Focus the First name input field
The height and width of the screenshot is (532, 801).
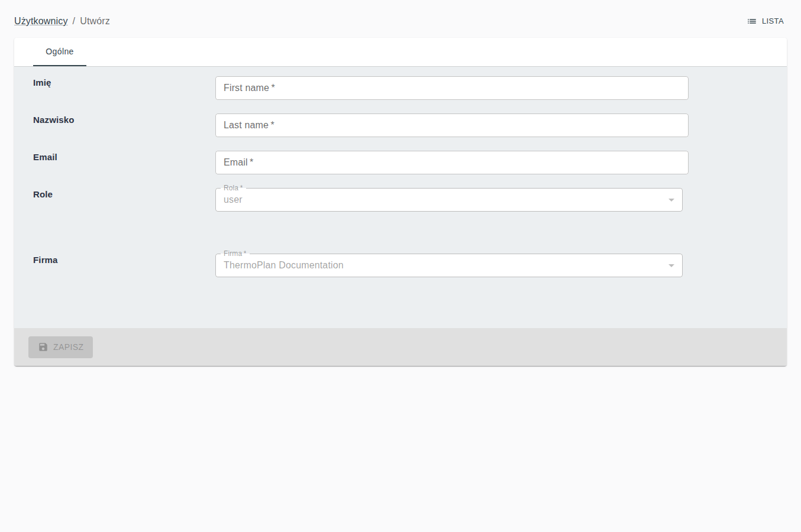click(452, 88)
